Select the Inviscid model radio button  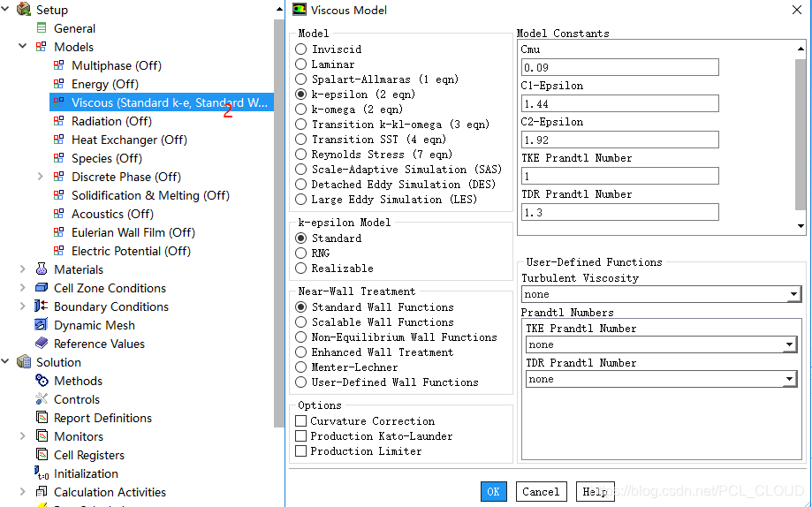coord(301,49)
